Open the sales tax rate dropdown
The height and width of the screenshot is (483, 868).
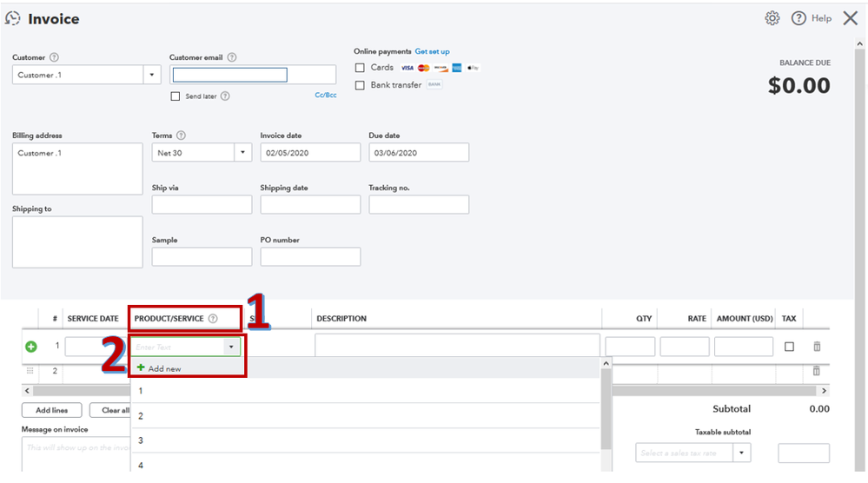[742, 453]
